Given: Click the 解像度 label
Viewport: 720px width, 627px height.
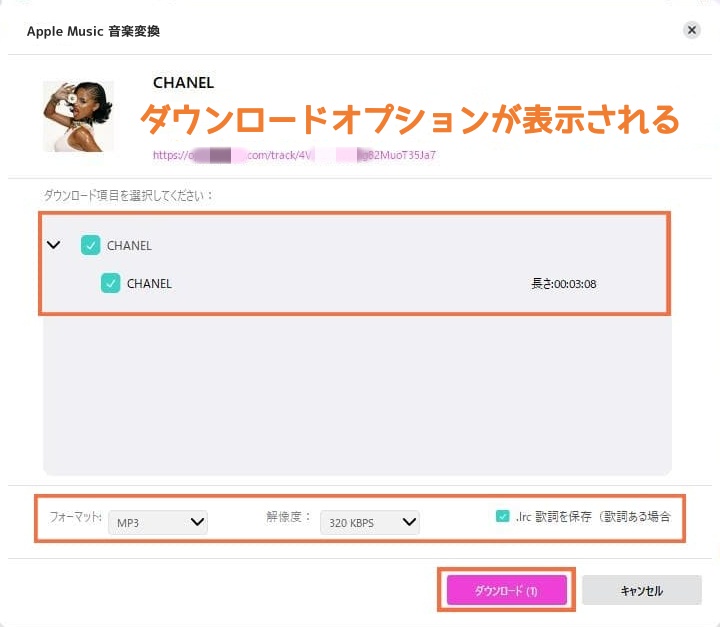Looking at the screenshot, I should [x=288, y=518].
